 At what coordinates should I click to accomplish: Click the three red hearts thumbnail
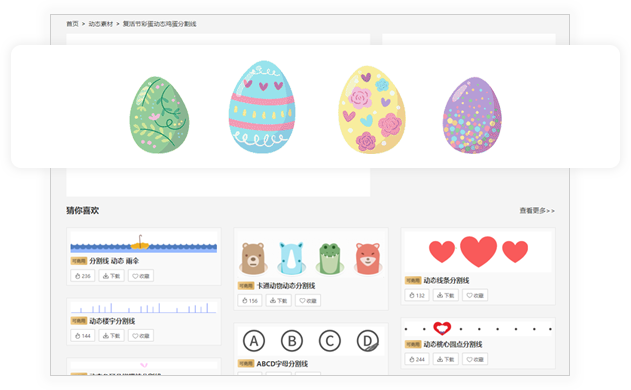pyautogui.click(x=478, y=252)
